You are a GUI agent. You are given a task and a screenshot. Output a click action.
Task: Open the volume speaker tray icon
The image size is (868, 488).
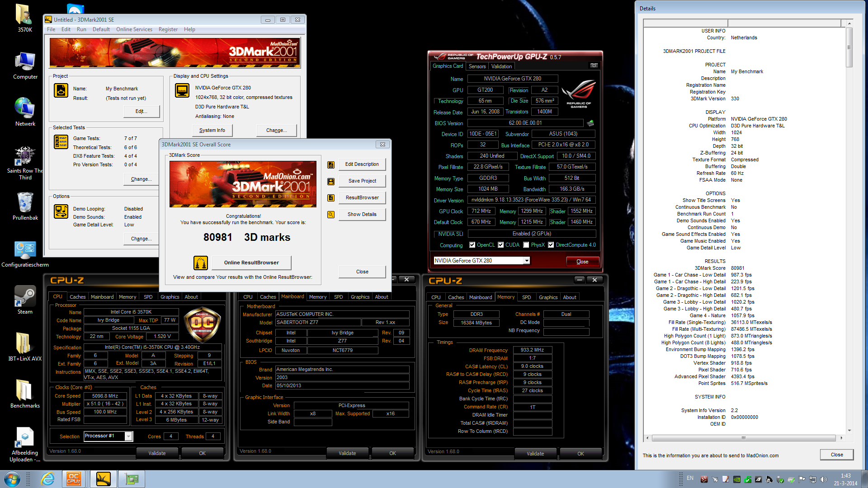[823, 479]
